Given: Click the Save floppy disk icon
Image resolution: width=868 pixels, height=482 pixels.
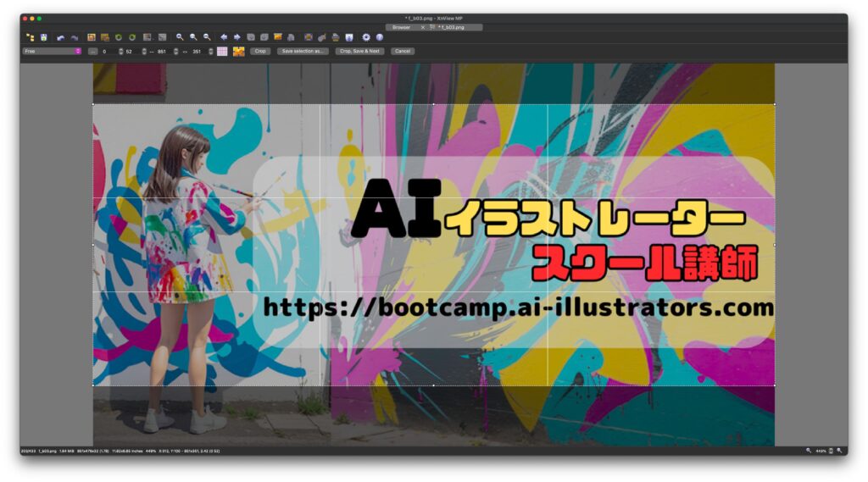Looking at the screenshot, I should [43, 37].
